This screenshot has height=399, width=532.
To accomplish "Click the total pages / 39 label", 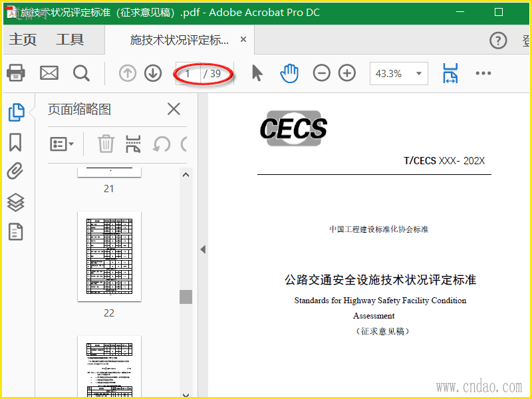I will point(212,73).
